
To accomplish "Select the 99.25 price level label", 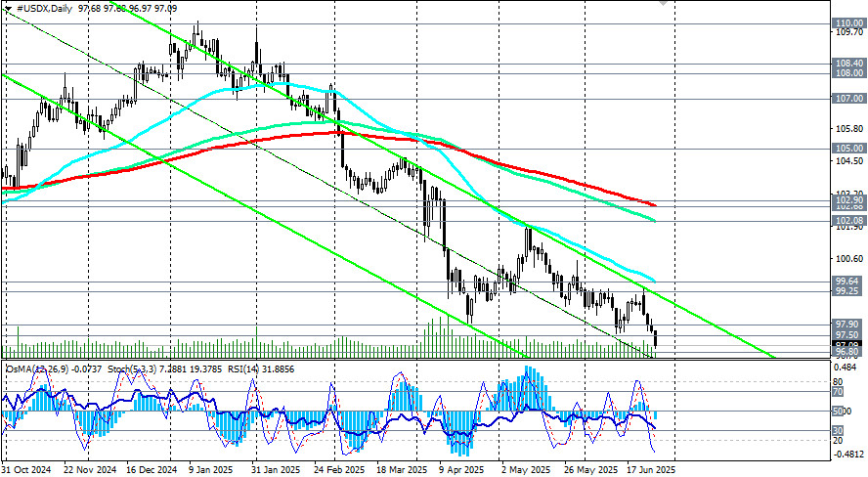I will click(849, 291).
